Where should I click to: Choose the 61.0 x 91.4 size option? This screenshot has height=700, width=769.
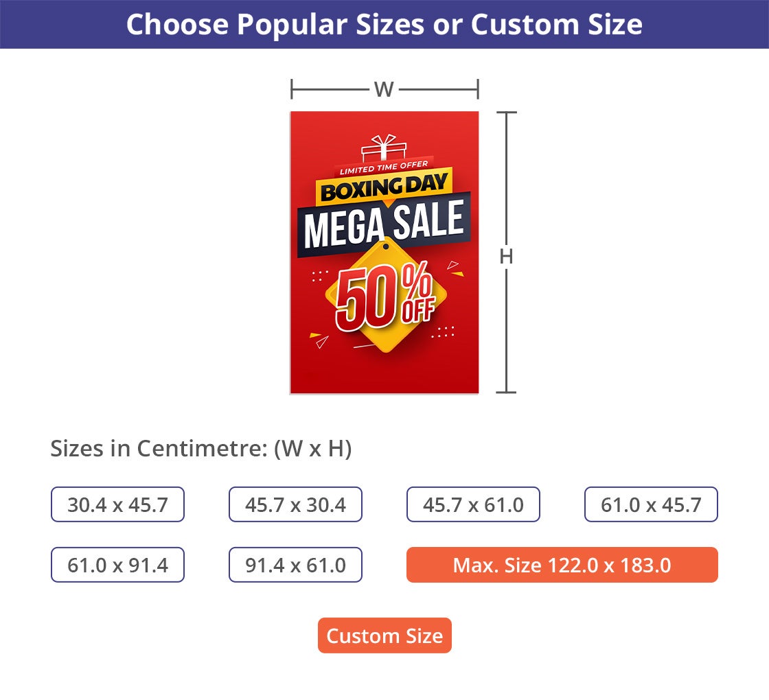(x=117, y=565)
